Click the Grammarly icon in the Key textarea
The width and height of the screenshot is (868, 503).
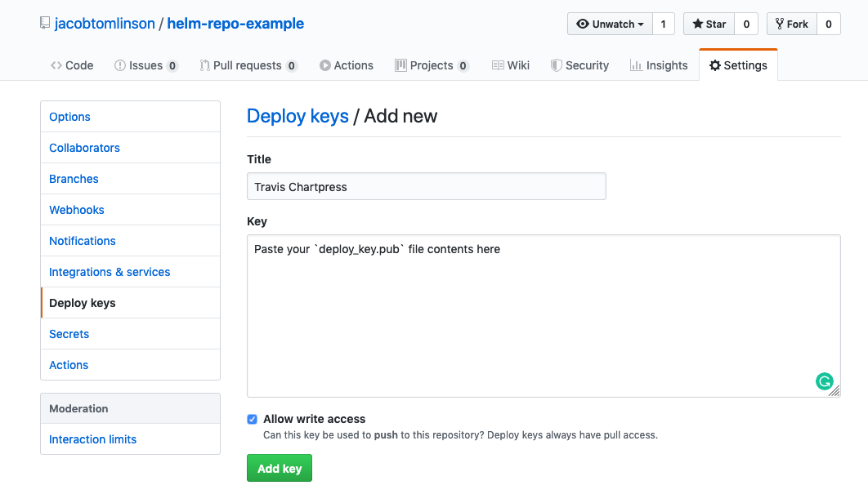(825, 381)
